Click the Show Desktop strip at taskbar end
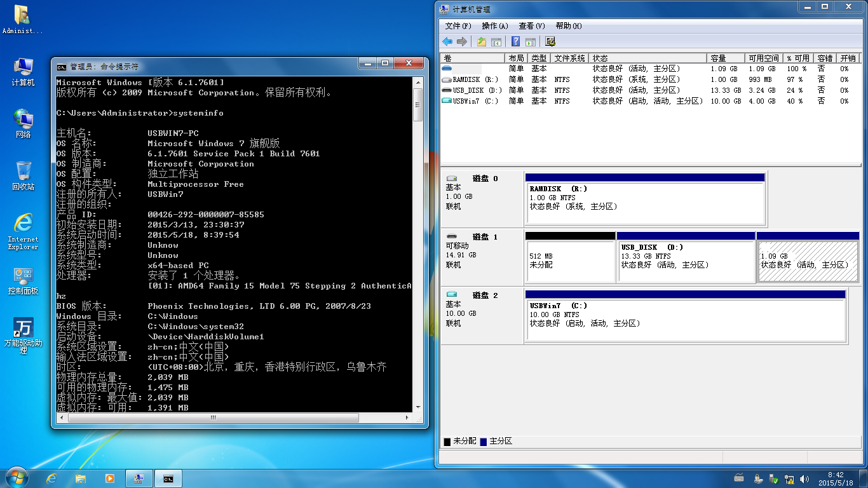This screenshot has width=868, height=488. (863, 478)
